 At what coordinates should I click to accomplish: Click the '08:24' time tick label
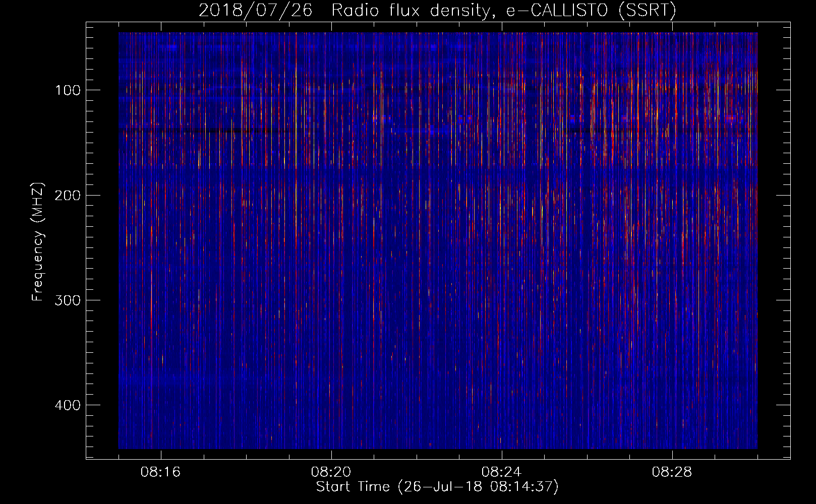tap(501, 472)
